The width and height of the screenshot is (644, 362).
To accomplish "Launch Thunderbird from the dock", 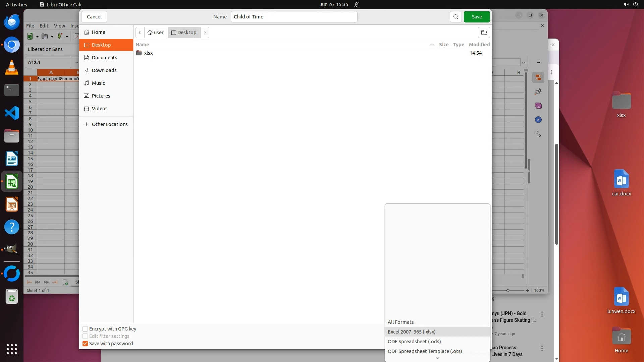I will [x=12, y=22].
